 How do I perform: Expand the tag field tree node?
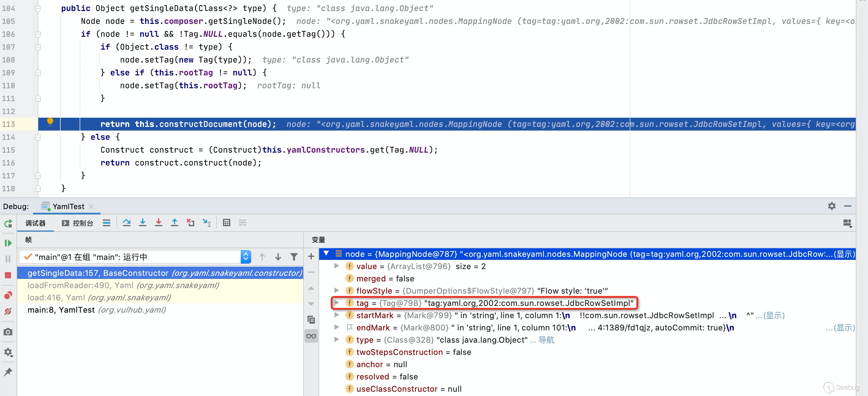[336, 303]
